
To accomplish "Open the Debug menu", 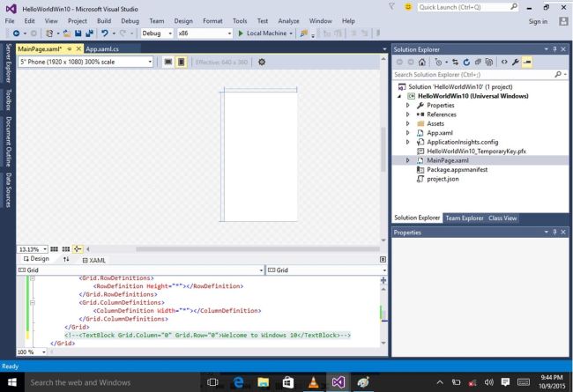I will point(130,21).
